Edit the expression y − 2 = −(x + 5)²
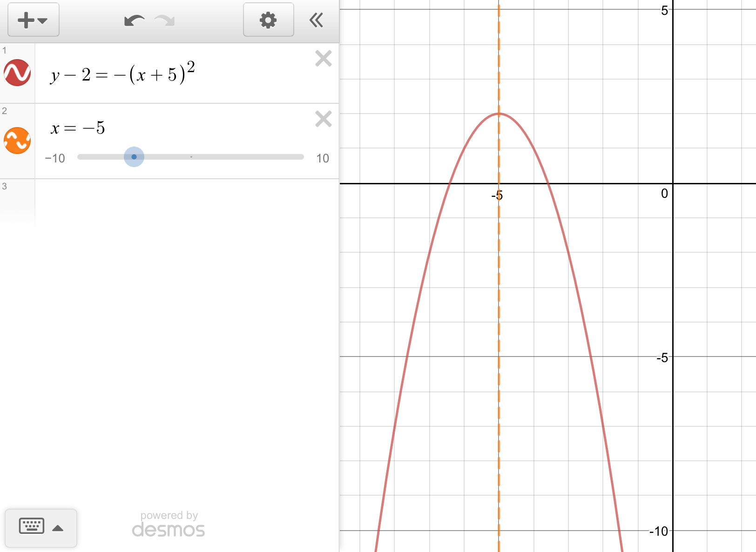 point(122,73)
